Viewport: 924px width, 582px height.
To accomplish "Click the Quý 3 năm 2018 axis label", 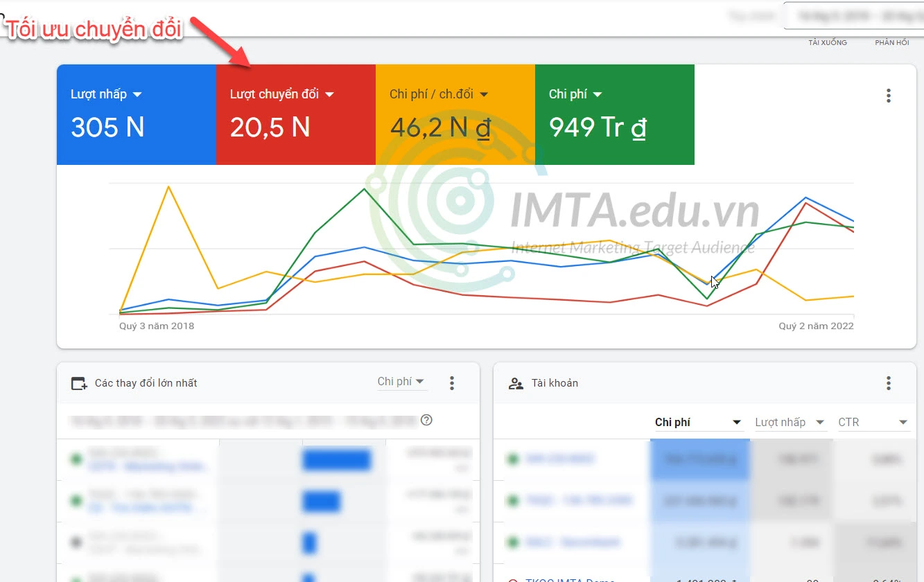I will tap(157, 326).
